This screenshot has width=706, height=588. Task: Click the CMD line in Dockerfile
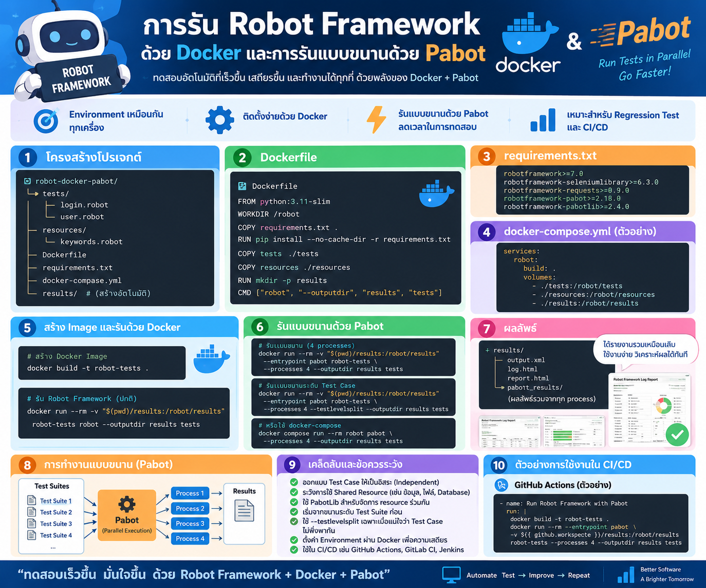[x=340, y=293]
